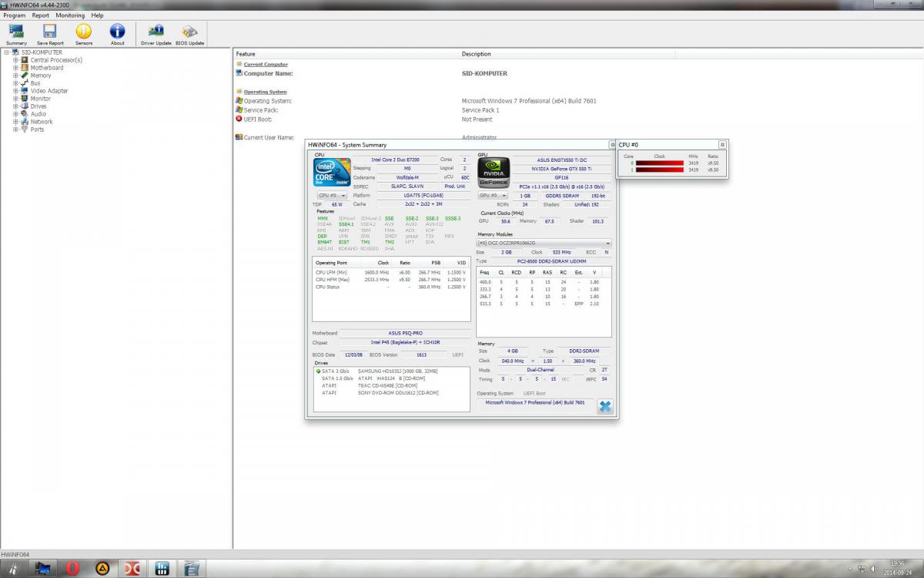The width and height of the screenshot is (924, 578).
Task: Open the Windows Start button
Action: pyautogui.click(x=14, y=569)
